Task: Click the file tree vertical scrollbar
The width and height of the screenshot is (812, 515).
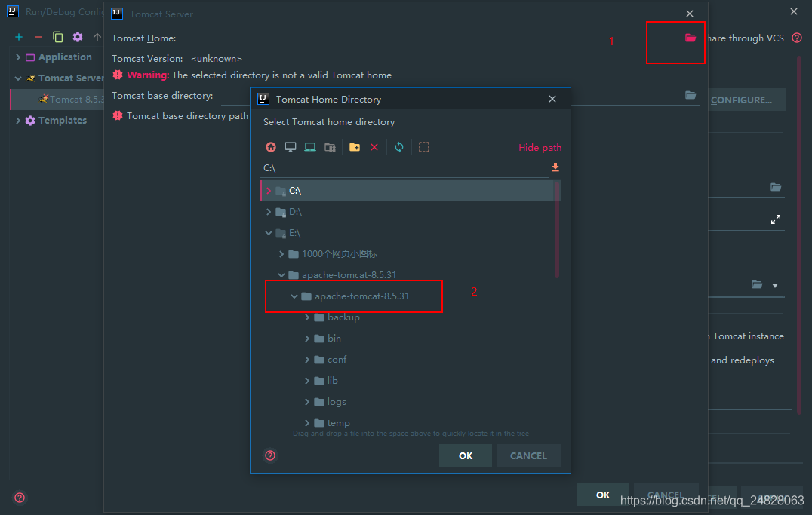Action: (557, 229)
